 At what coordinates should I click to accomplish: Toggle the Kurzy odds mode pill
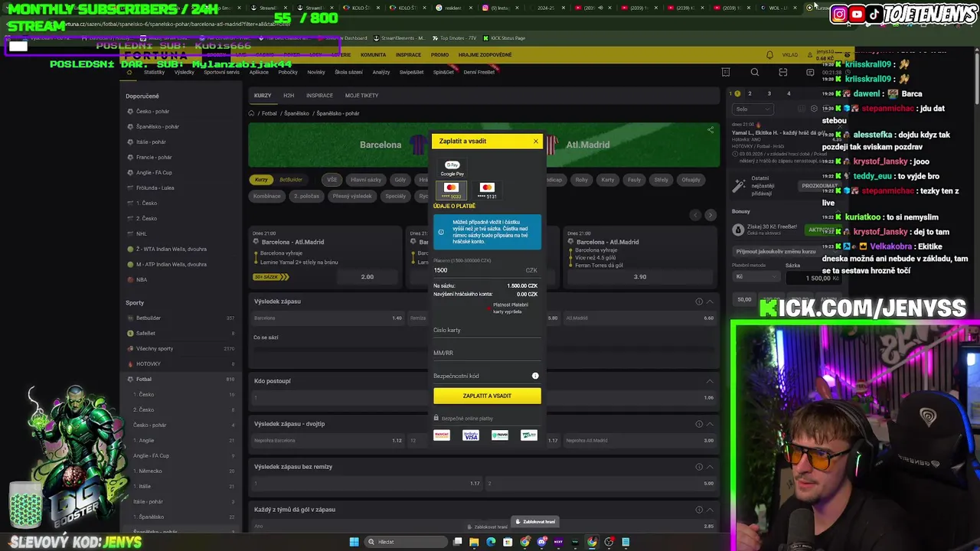coord(261,180)
